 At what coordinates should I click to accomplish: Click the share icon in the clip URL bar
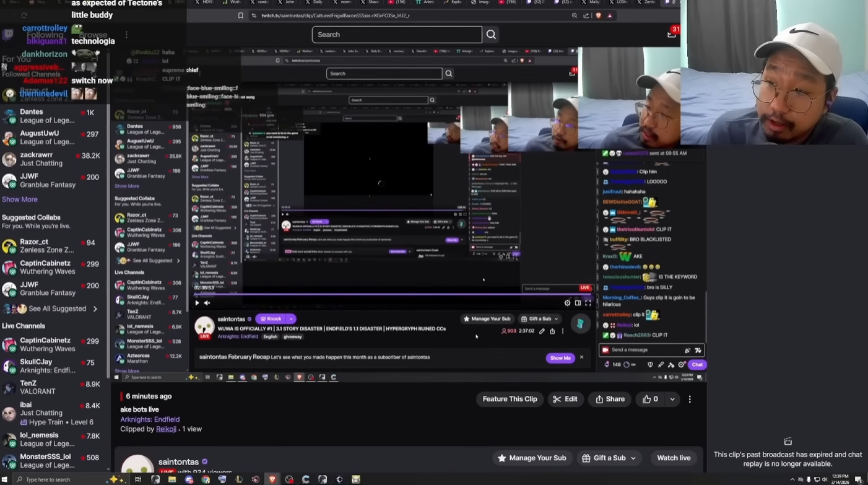coord(586,15)
